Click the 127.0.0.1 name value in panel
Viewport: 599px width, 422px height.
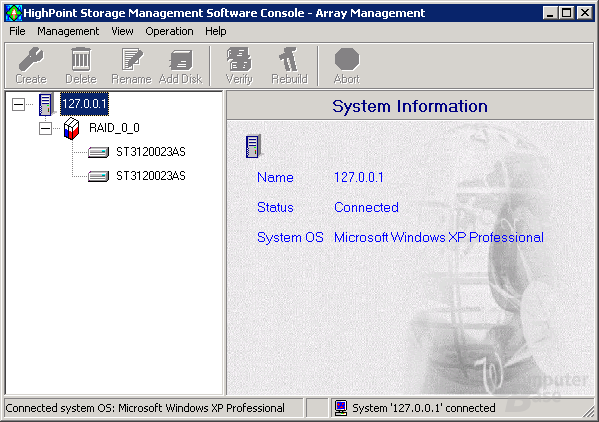(358, 177)
